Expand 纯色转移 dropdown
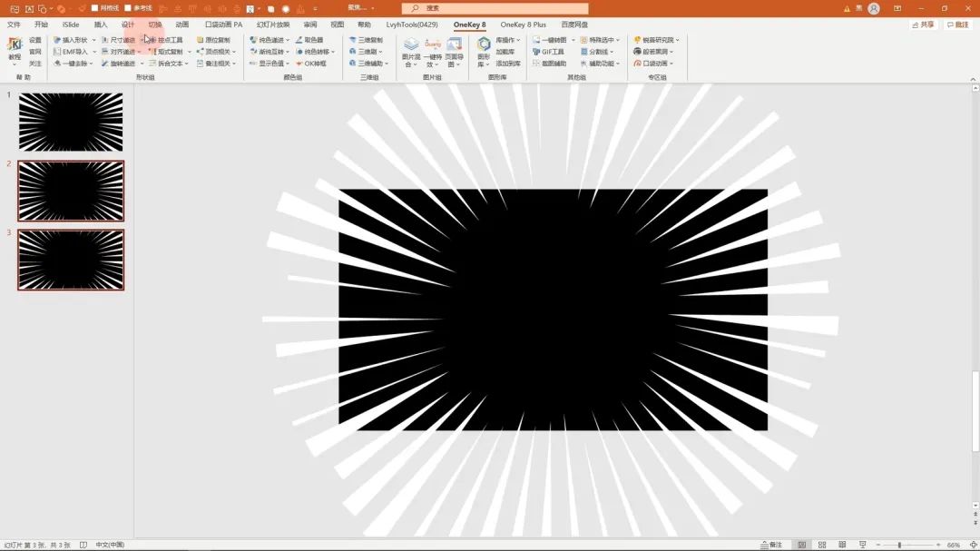 333,52
